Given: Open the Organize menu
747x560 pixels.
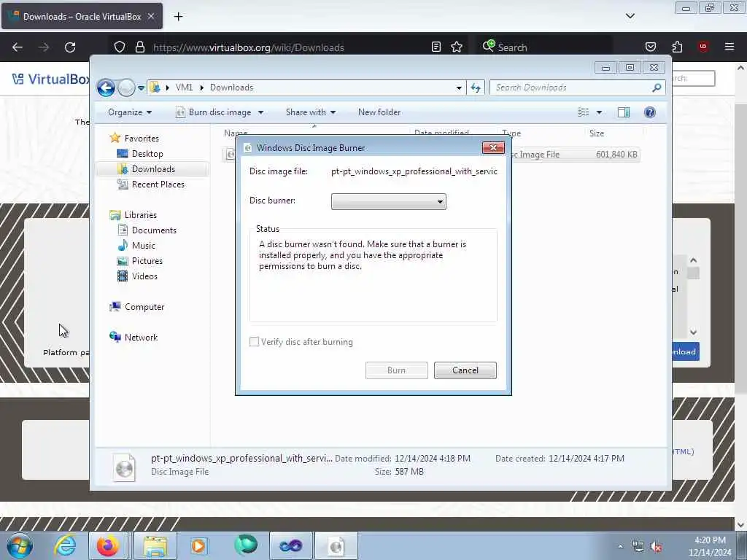Looking at the screenshot, I should 130,112.
